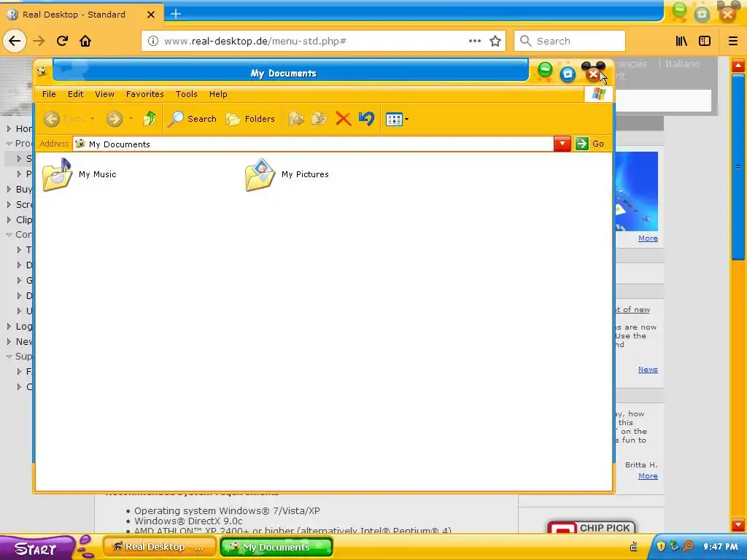The height and width of the screenshot is (560, 747).
Task: Collapse the Sup tree item arrow
Action: coord(9,356)
